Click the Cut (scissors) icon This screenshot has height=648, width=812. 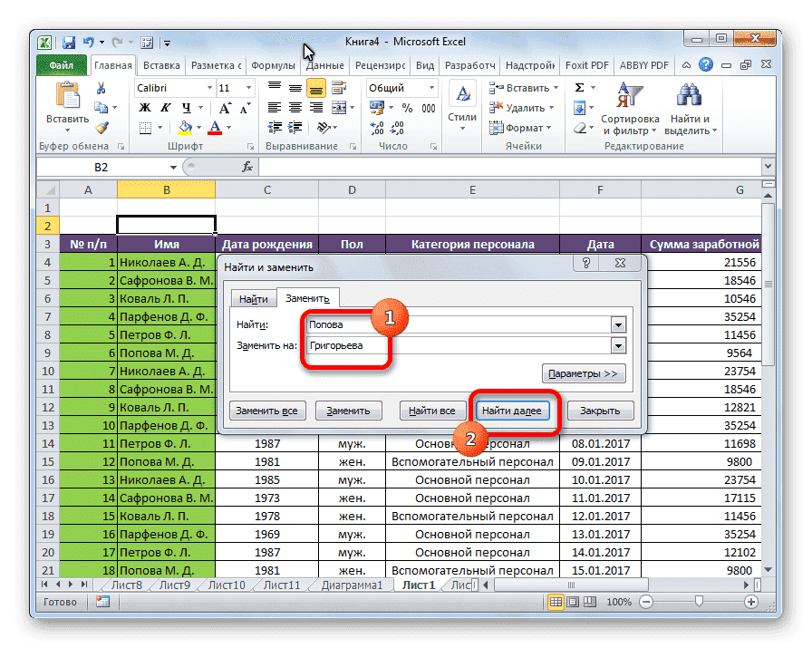click(101, 87)
